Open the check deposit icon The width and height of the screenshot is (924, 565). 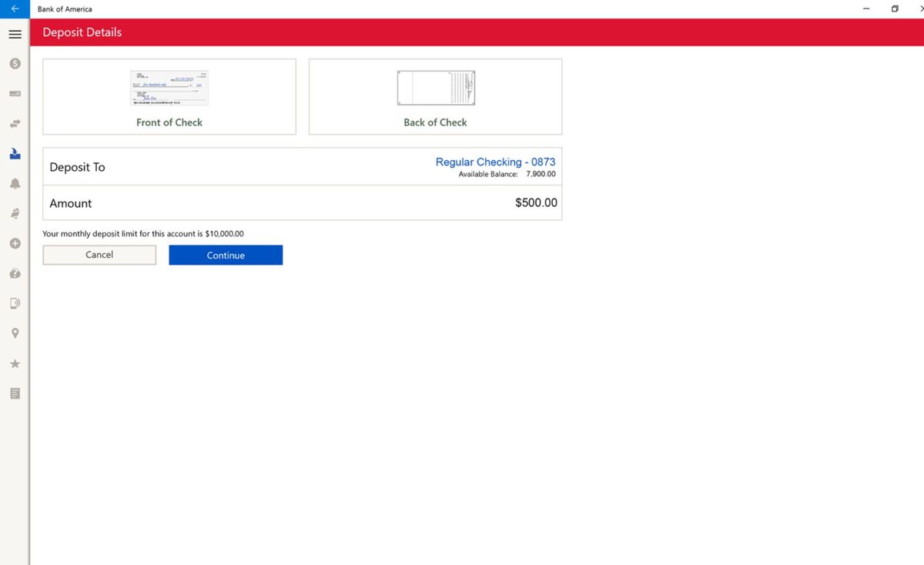tap(14, 153)
